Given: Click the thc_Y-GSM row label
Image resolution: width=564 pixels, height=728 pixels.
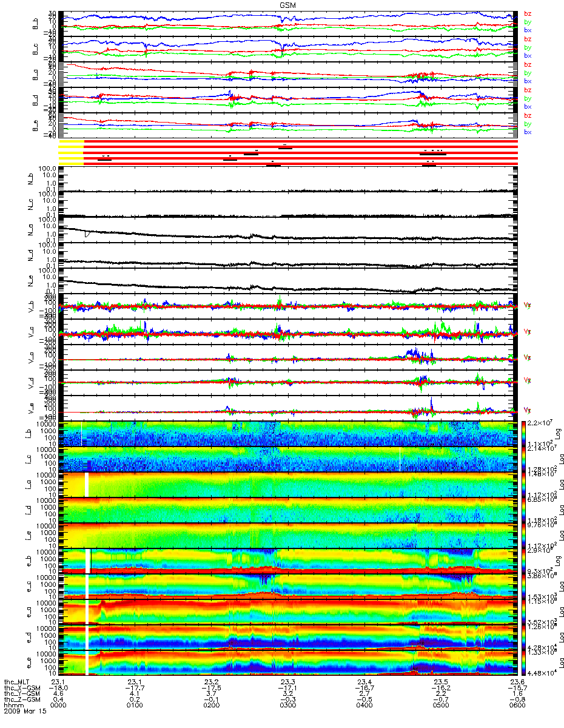Looking at the screenshot, I should pyautogui.click(x=22, y=694).
